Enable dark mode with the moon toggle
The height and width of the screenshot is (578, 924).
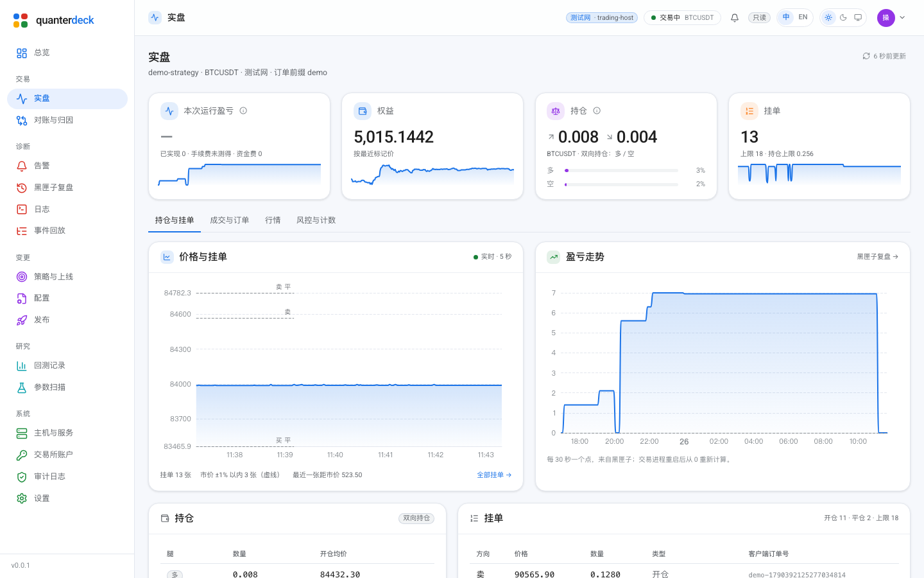point(843,17)
